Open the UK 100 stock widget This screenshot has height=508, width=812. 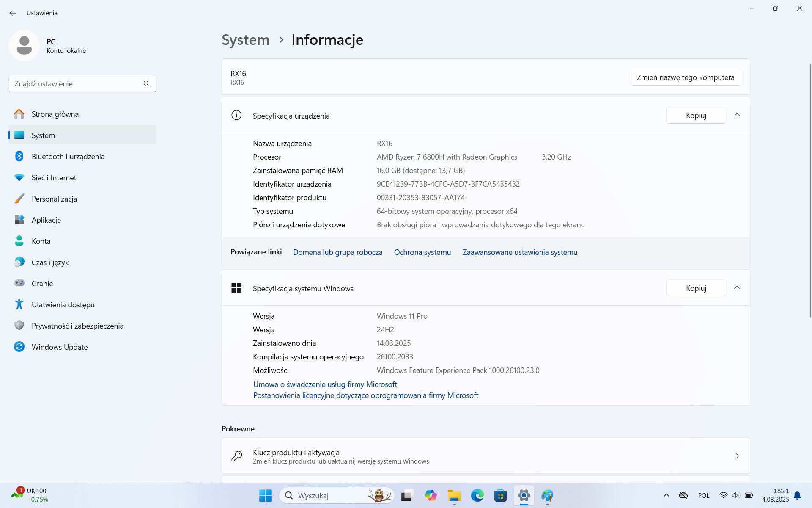click(30, 495)
